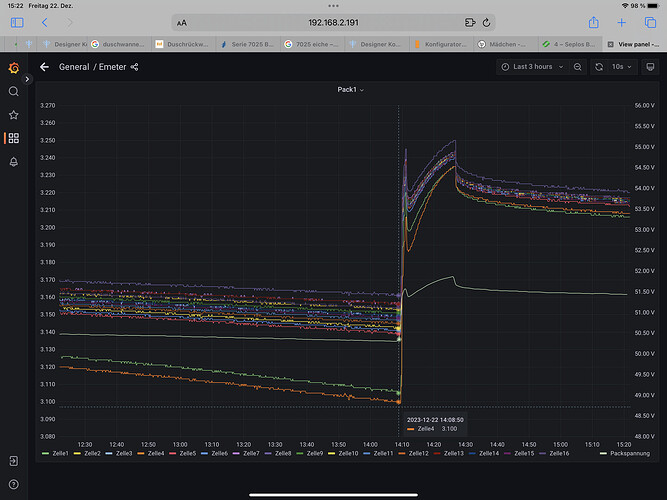
Task: Open Grafana search from sidebar
Action: (13, 91)
